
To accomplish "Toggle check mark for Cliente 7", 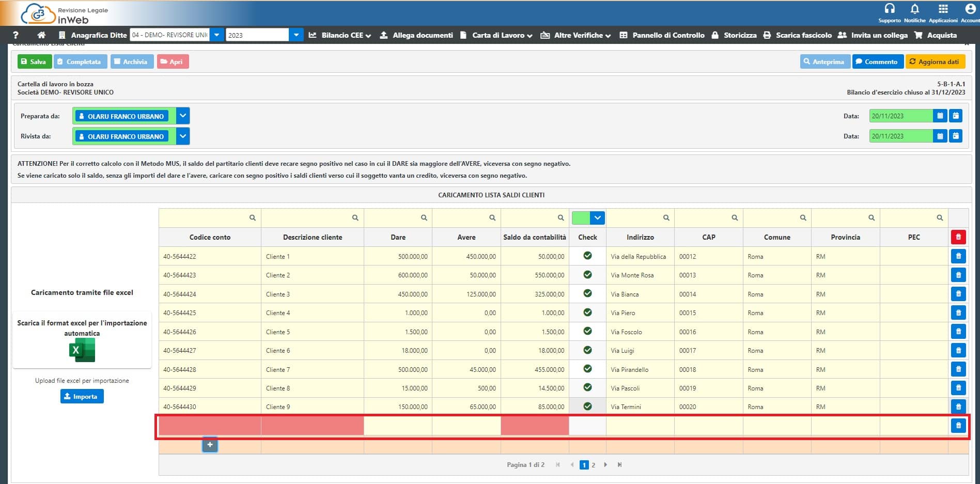I will pos(587,369).
